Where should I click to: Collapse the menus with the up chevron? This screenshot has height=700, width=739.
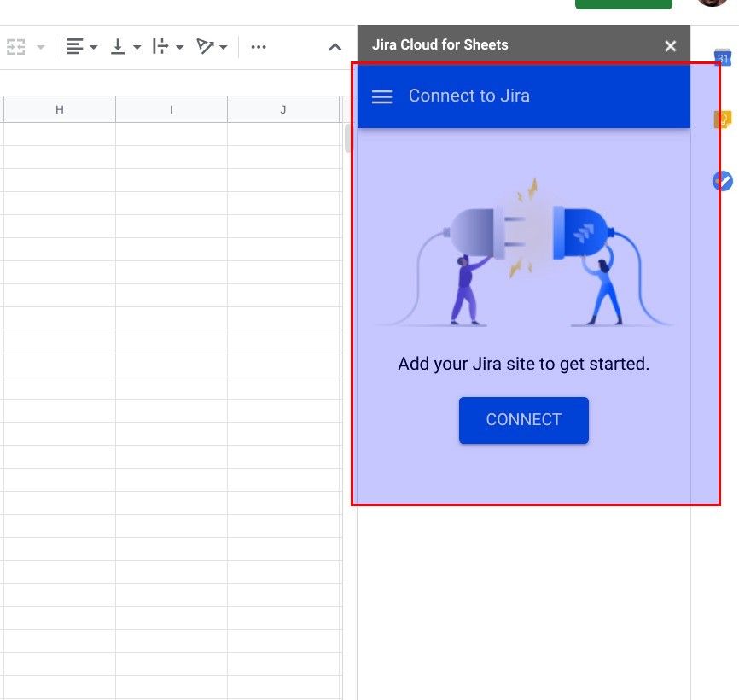pos(335,47)
